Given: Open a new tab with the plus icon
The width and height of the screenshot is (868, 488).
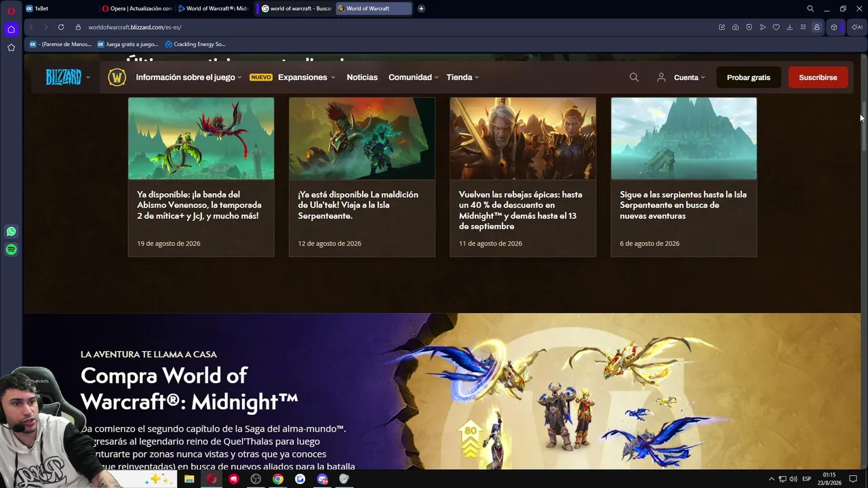Looking at the screenshot, I should (421, 9).
